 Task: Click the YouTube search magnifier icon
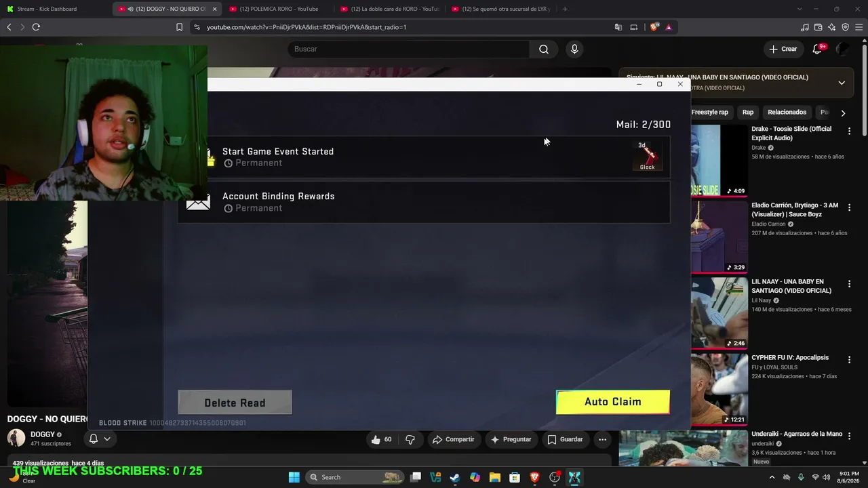pyautogui.click(x=544, y=49)
